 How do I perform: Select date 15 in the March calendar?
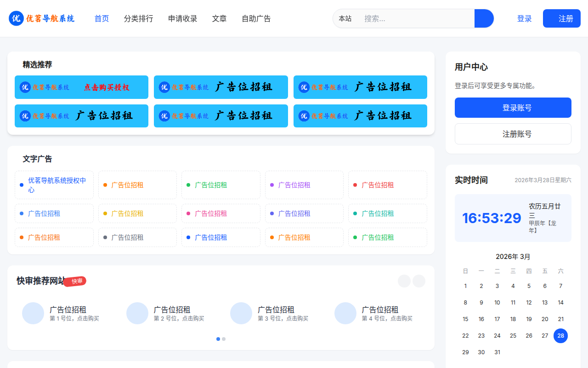(465, 319)
